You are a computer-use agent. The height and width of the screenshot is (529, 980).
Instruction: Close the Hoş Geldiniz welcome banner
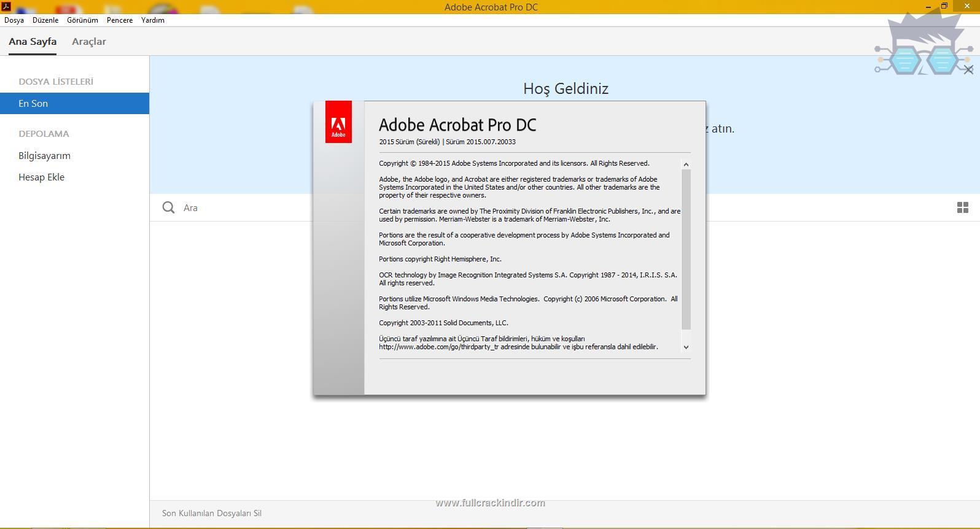968,70
